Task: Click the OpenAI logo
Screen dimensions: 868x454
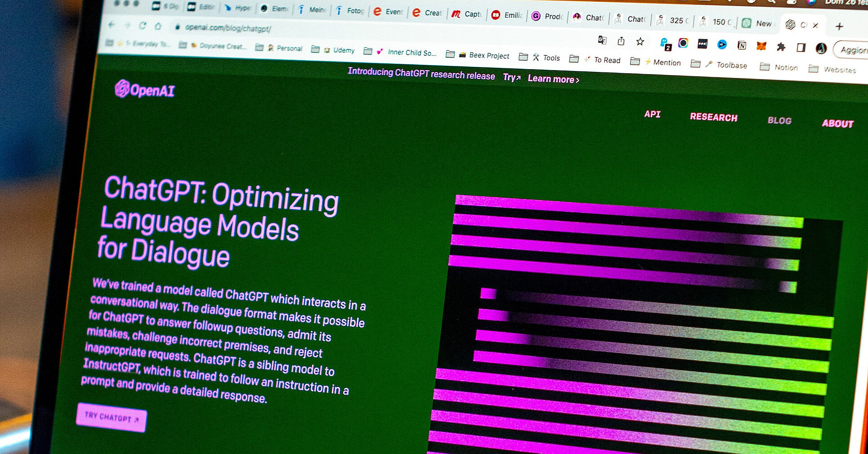Action: point(144,89)
